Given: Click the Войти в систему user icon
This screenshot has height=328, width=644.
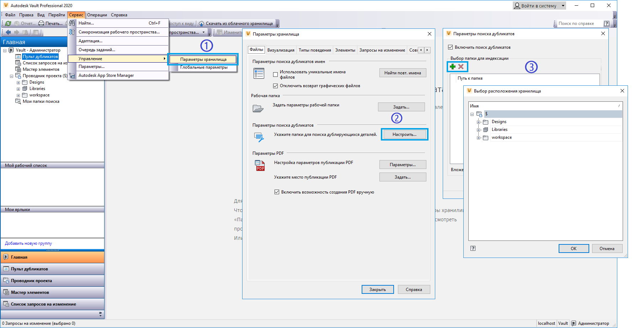Looking at the screenshot, I should click(x=517, y=6).
